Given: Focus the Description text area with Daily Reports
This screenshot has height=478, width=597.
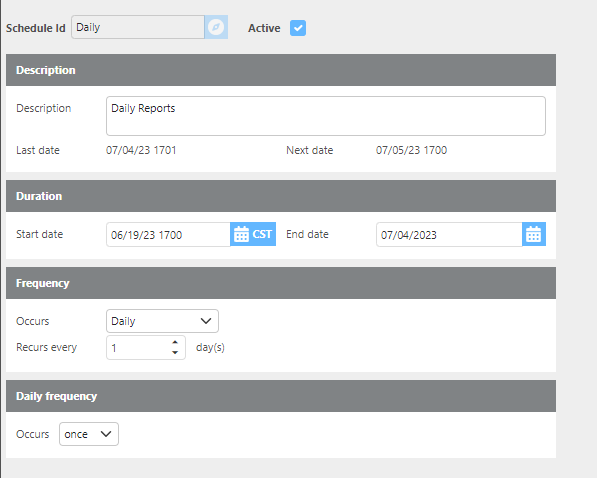Looking at the screenshot, I should pyautogui.click(x=326, y=116).
